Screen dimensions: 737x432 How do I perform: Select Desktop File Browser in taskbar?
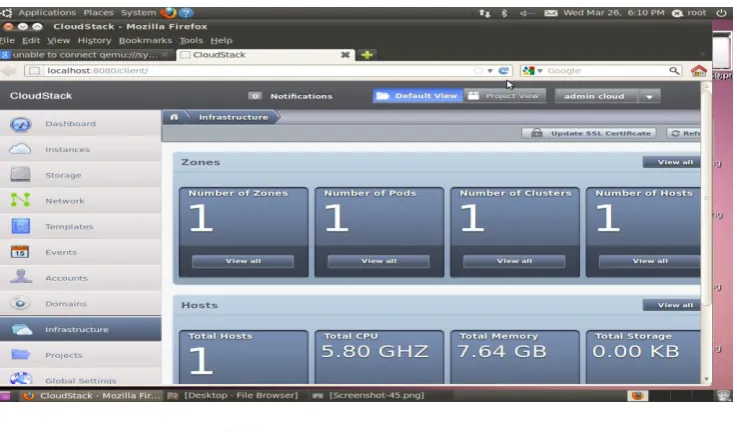(x=235, y=395)
